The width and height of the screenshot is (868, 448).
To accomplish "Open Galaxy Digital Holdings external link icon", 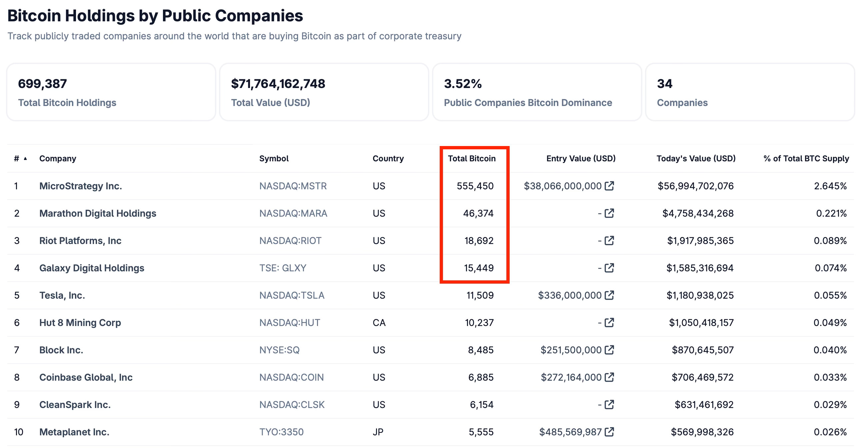I will click(609, 268).
